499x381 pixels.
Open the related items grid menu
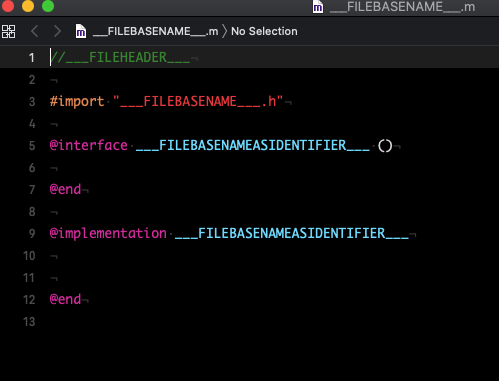(8, 31)
